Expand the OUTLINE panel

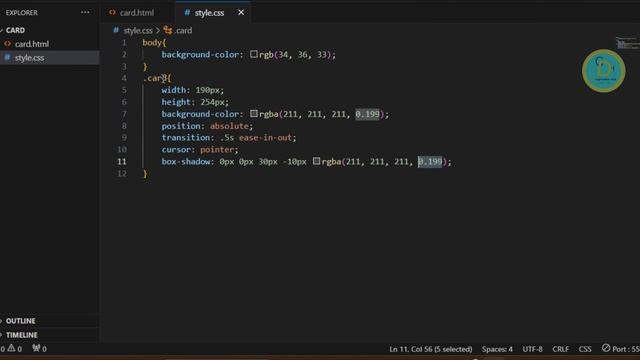coord(20,321)
